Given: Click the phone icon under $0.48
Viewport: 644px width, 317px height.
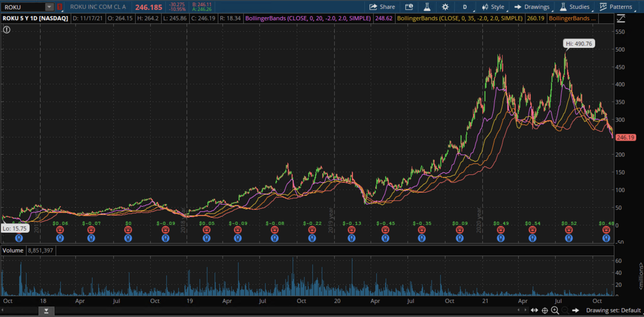Looking at the screenshot, I should point(606,230).
